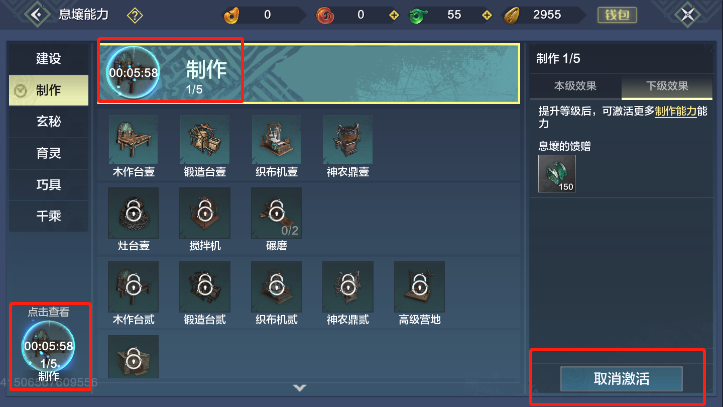Screen dimensions: 723x407
Task: Open the 钱包 wallet button
Action: click(x=617, y=15)
